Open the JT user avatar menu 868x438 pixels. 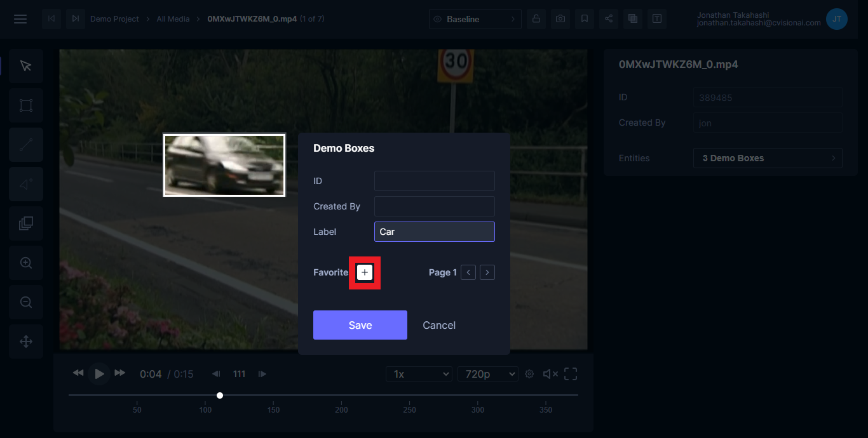point(837,19)
